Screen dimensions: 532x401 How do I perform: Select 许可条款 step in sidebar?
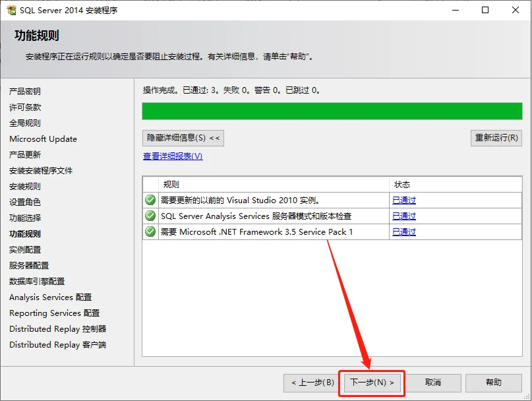point(25,107)
